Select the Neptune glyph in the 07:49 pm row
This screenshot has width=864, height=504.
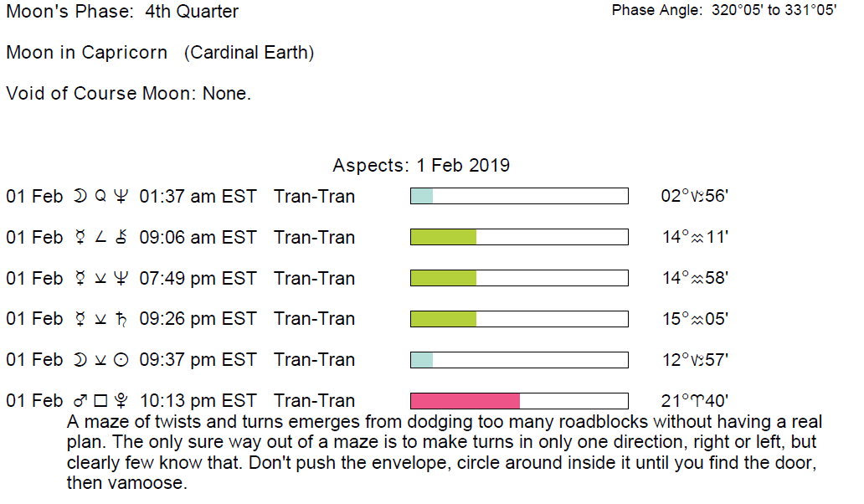[121, 278]
